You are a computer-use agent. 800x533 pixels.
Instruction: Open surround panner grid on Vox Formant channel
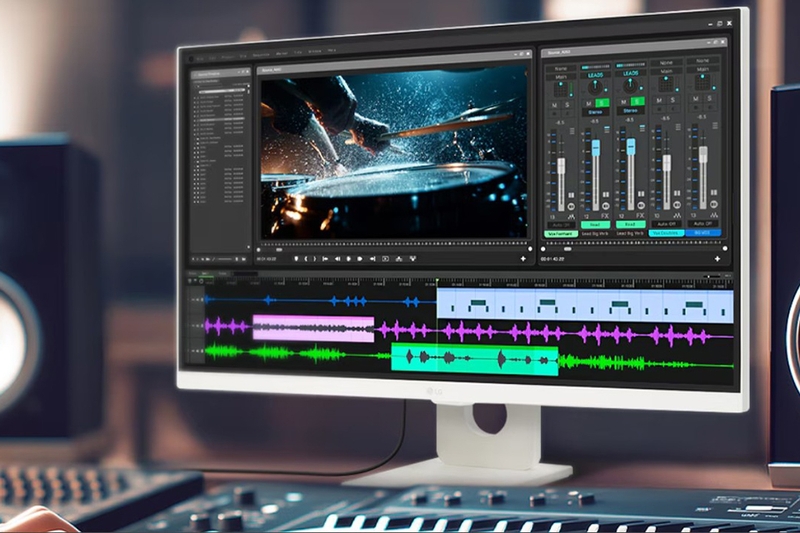[561, 89]
